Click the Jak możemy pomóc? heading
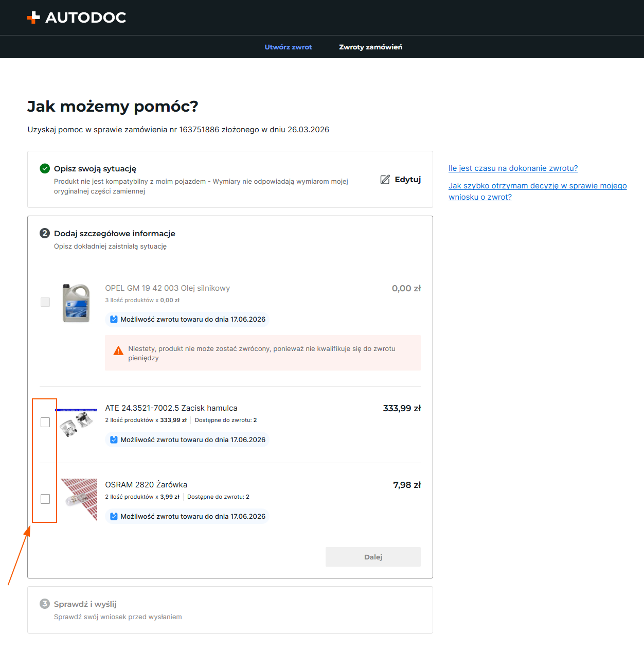This screenshot has height=649, width=644. [113, 106]
